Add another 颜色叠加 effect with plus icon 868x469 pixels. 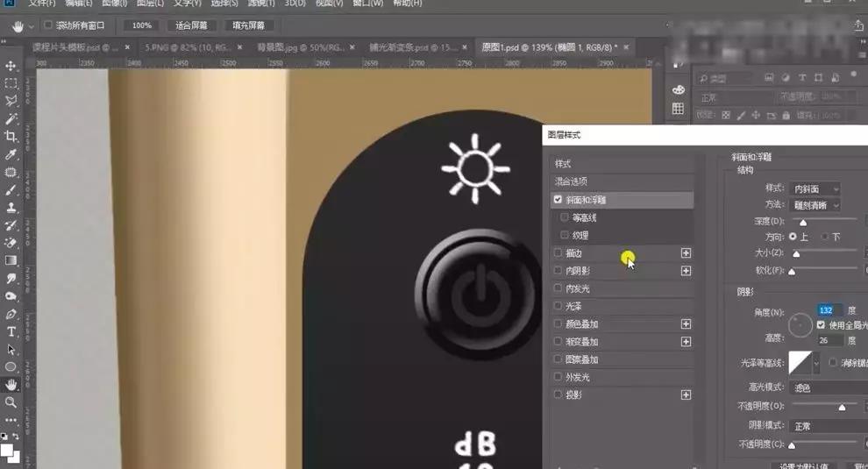pyautogui.click(x=686, y=324)
